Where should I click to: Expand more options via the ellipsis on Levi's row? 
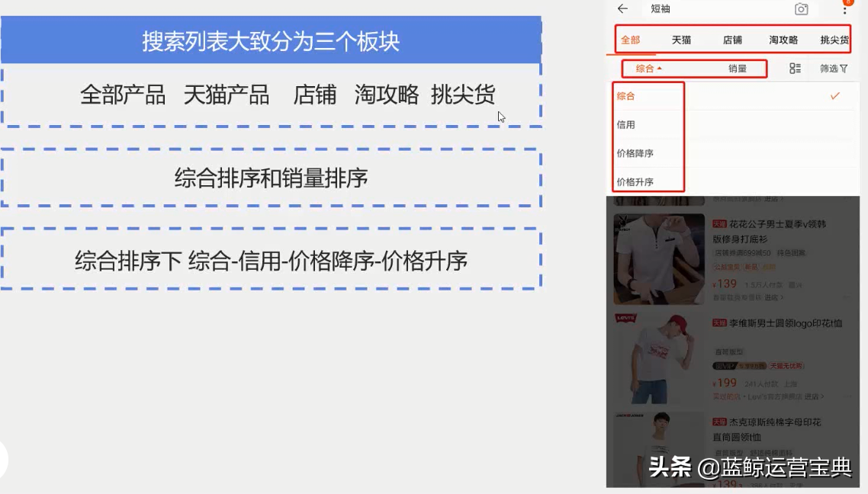(x=849, y=395)
